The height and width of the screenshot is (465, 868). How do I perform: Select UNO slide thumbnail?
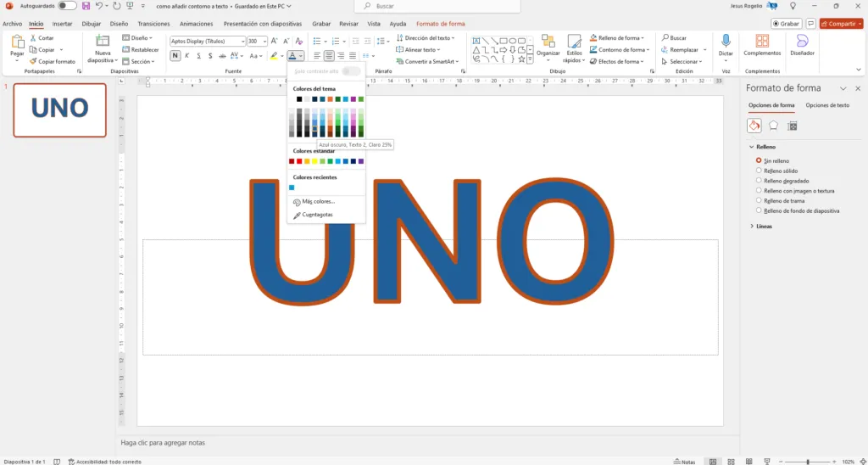point(60,110)
